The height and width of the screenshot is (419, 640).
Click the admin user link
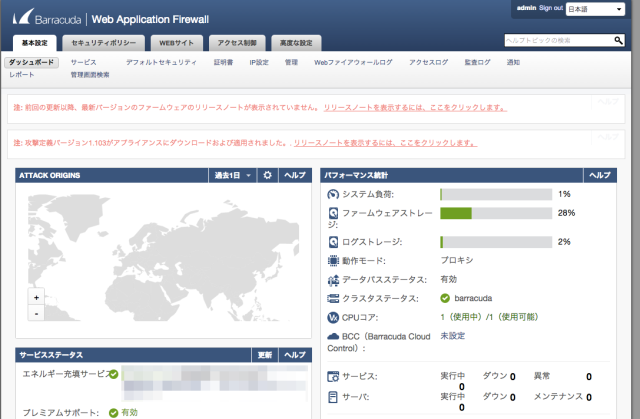point(527,8)
